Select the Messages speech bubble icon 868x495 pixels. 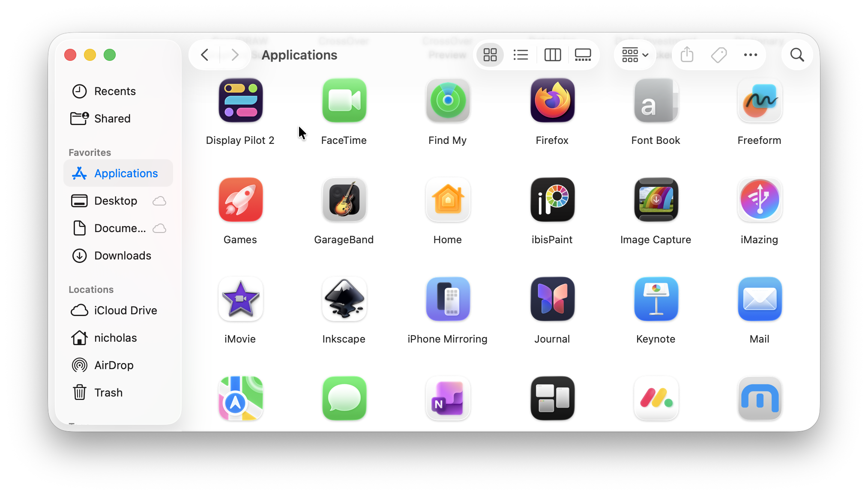coord(344,399)
